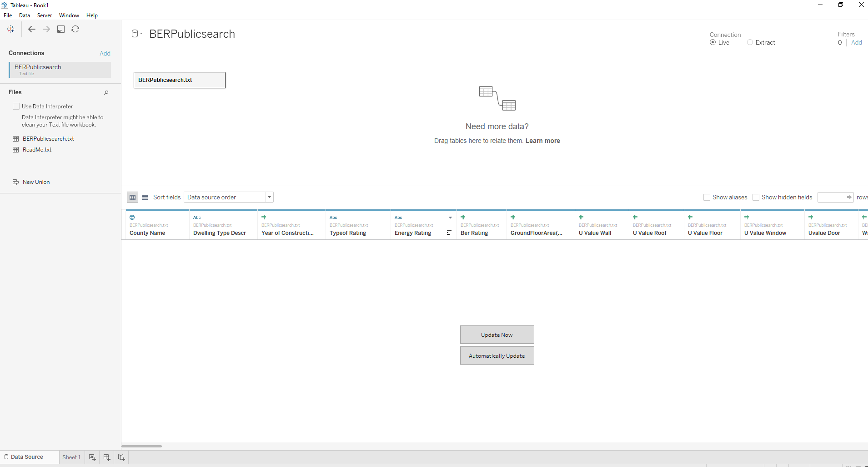Enable Use Data Interpreter checkbox
The height and width of the screenshot is (467, 868).
[16, 106]
